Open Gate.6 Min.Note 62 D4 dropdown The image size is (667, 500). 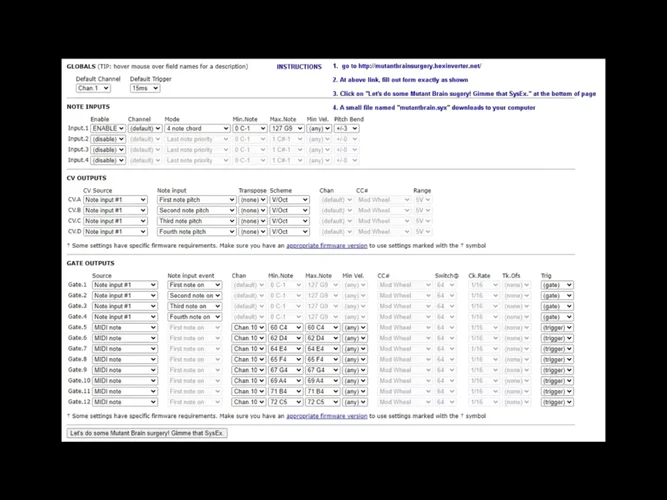285,338
